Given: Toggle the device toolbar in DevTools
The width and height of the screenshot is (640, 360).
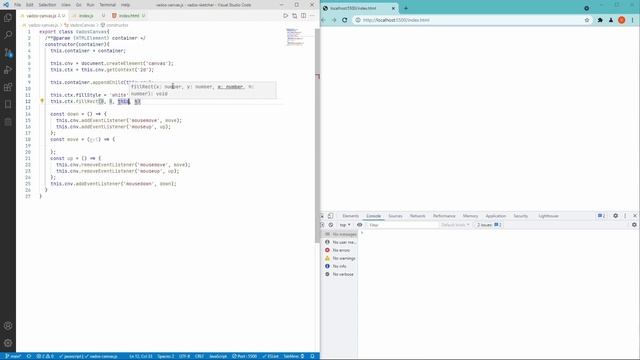Looking at the screenshot, I should pos(331,216).
